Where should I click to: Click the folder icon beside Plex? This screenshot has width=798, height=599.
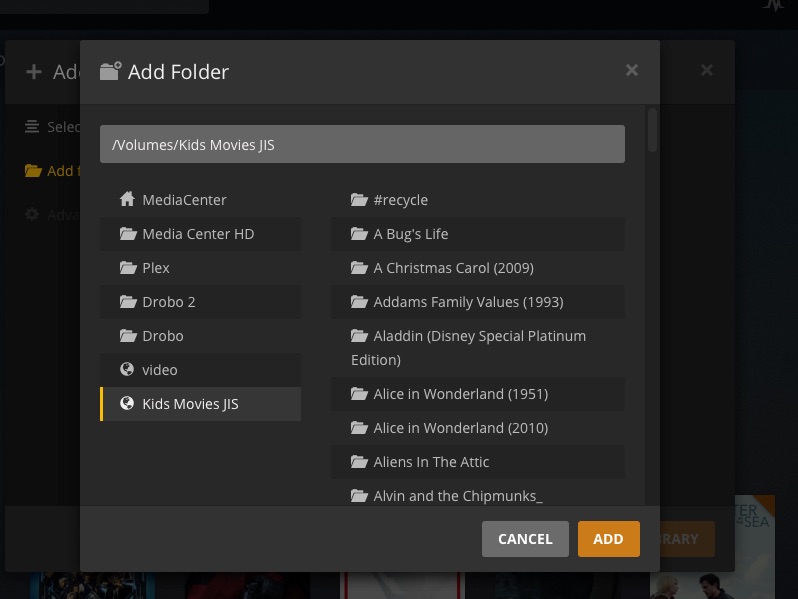(128, 268)
